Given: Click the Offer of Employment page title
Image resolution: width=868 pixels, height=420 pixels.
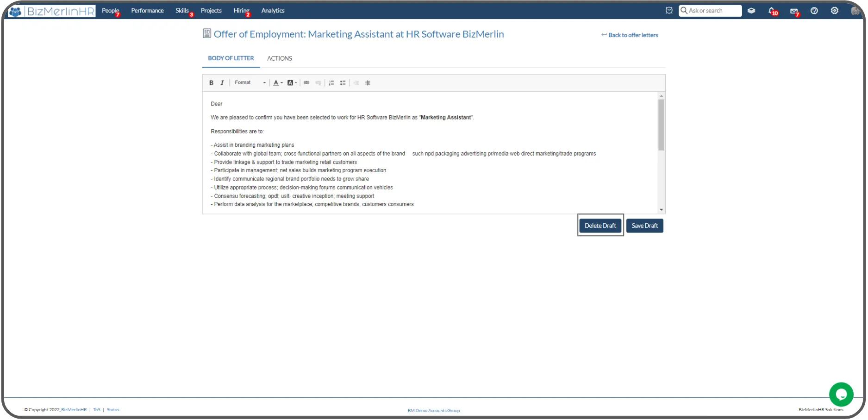Looking at the screenshot, I should [359, 34].
